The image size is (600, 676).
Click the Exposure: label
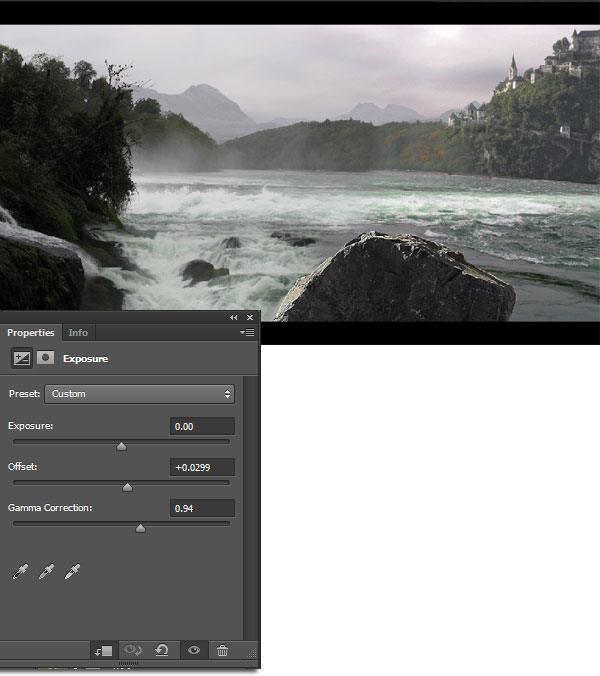coord(31,426)
